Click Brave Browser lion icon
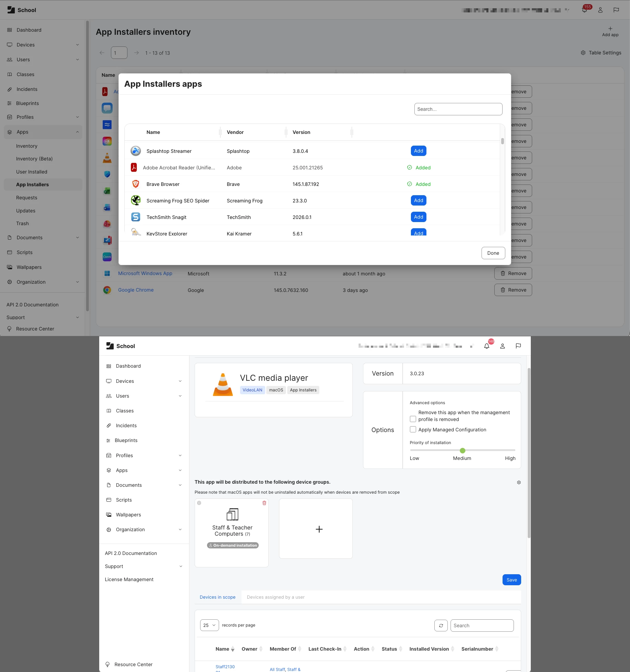The image size is (630, 672). [x=136, y=184]
